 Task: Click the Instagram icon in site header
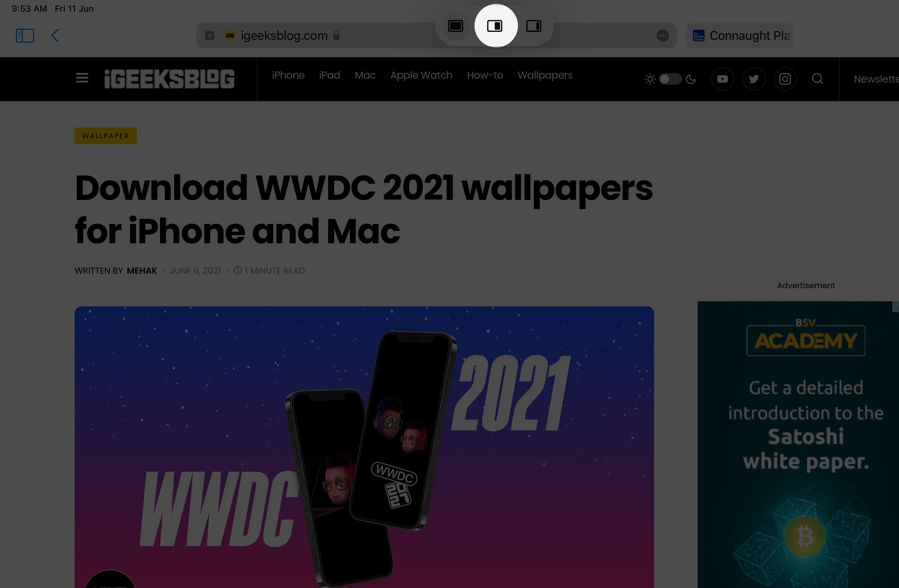[785, 79]
